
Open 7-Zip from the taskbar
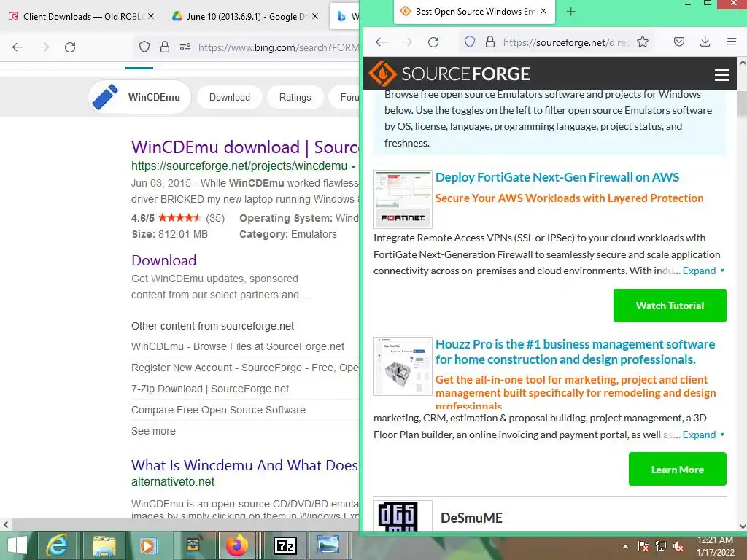(x=285, y=545)
